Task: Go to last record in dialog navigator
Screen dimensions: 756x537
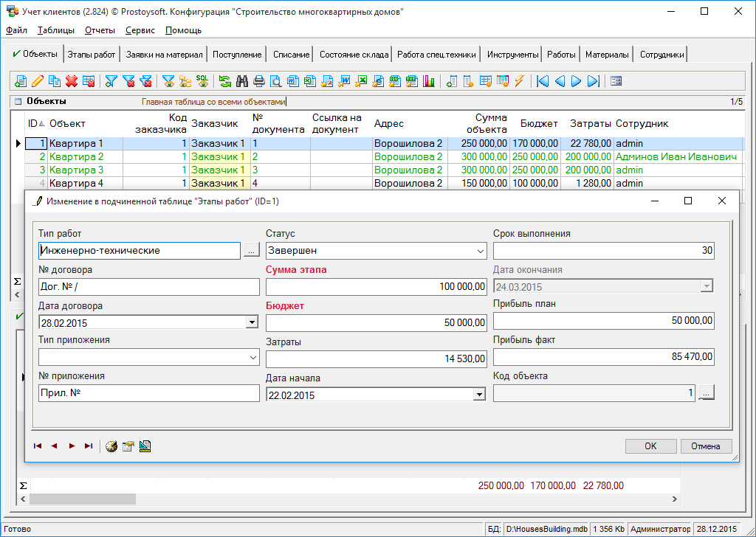Action: click(x=89, y=446)
